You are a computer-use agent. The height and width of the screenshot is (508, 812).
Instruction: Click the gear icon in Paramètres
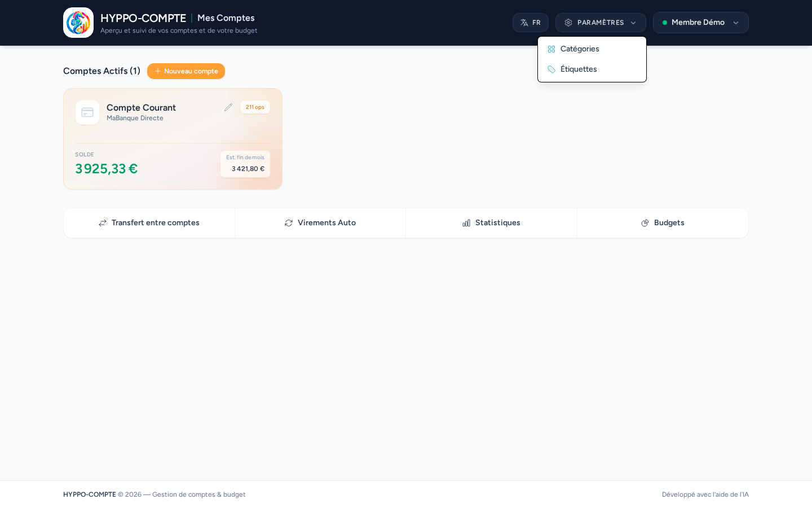pyautogui.click(x=568, y=23)
